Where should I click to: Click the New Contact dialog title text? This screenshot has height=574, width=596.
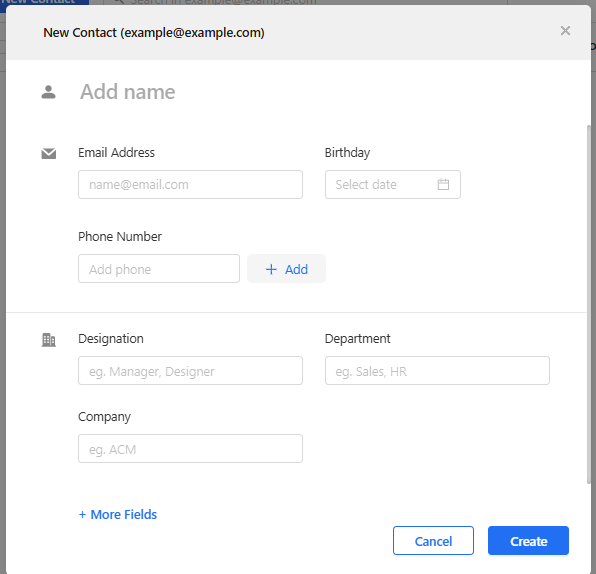tap(154, 33)
